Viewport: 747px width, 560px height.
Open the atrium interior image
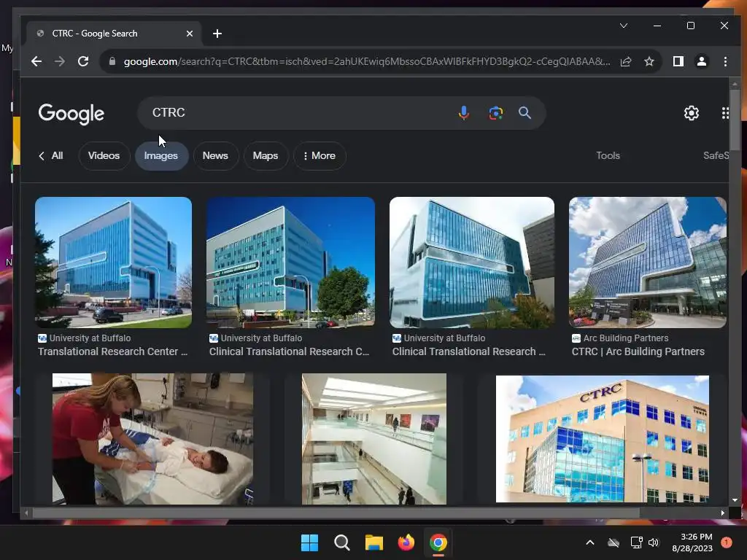click(374, 438)
